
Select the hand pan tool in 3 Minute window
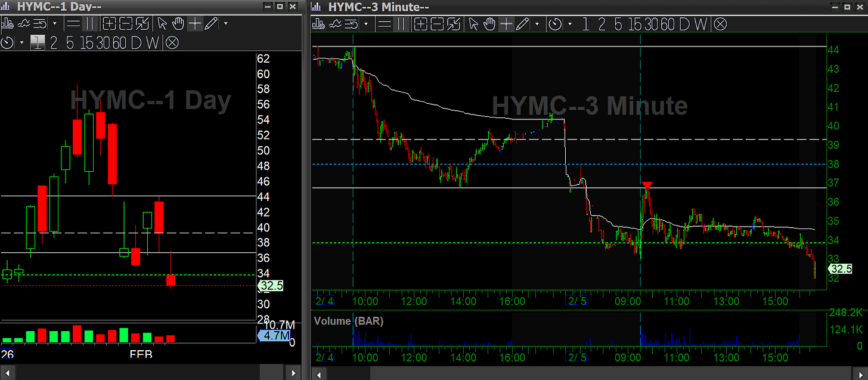click(489, 24)
